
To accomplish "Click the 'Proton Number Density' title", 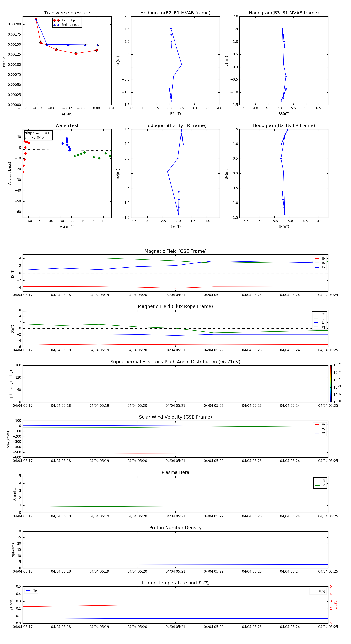I will tap(175, 528).
